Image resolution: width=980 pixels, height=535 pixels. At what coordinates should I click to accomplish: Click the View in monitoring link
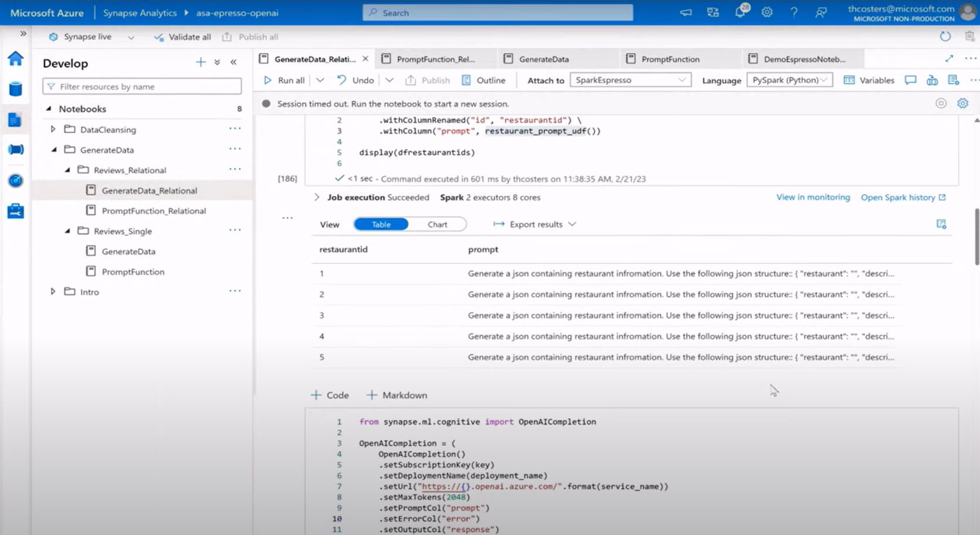tap(813, 197)
